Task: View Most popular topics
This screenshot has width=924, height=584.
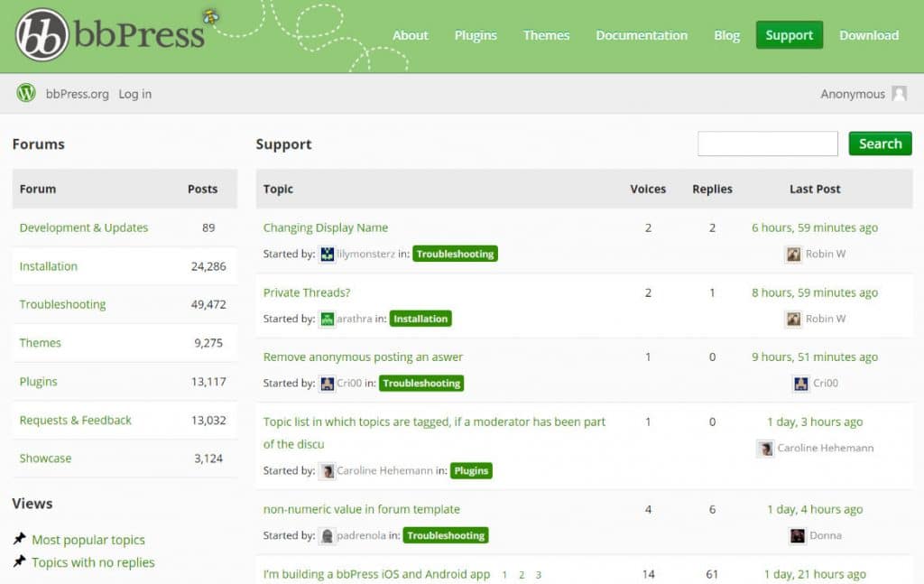Action: point(88,540)
